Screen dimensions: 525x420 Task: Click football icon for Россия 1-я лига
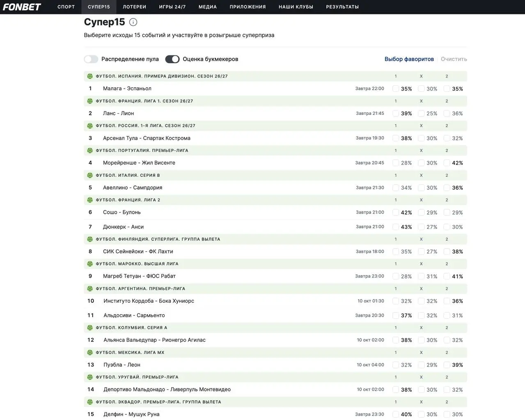pyautogui.click(x=90, y=126)
